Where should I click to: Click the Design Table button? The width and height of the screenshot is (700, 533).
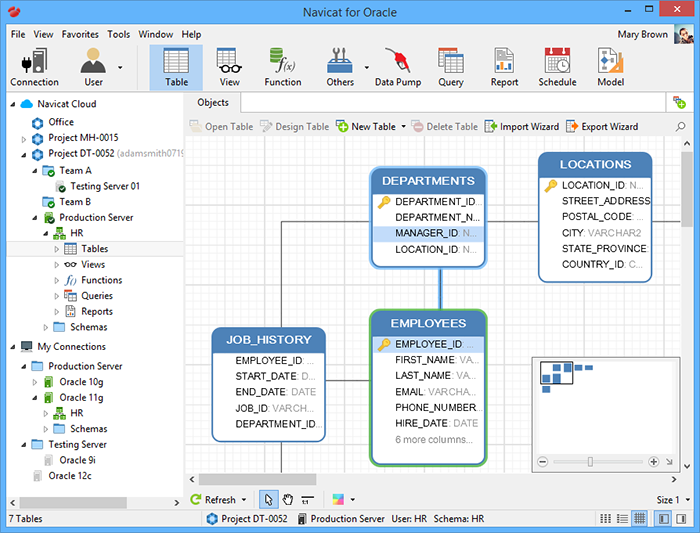point(295,127)
